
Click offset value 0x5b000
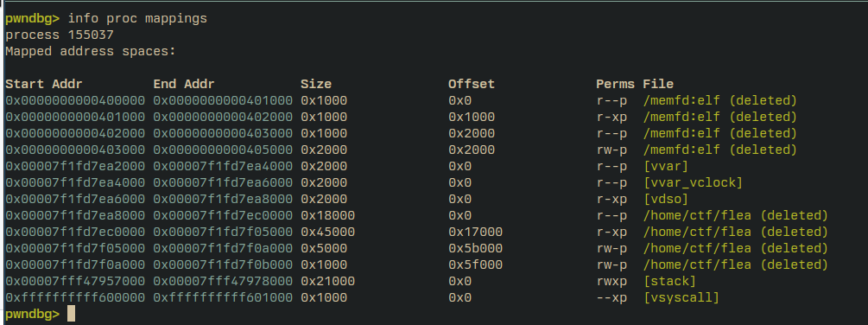click(x=476, y=249)
